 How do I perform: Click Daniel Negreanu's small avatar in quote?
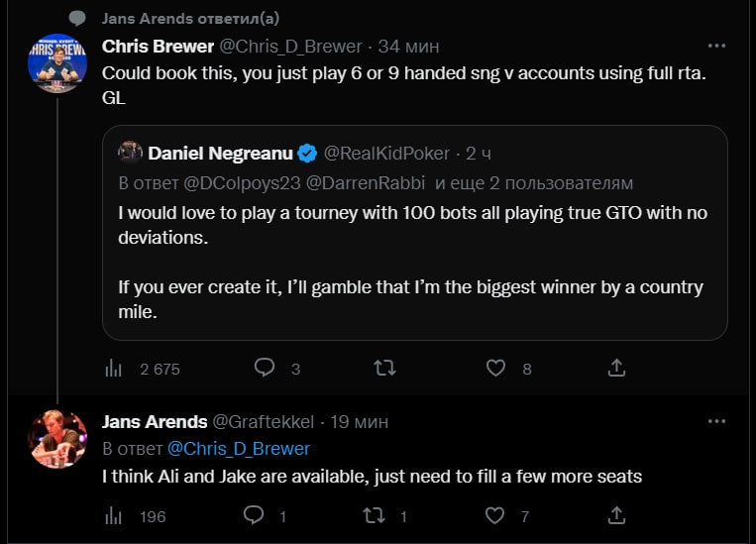130,153
